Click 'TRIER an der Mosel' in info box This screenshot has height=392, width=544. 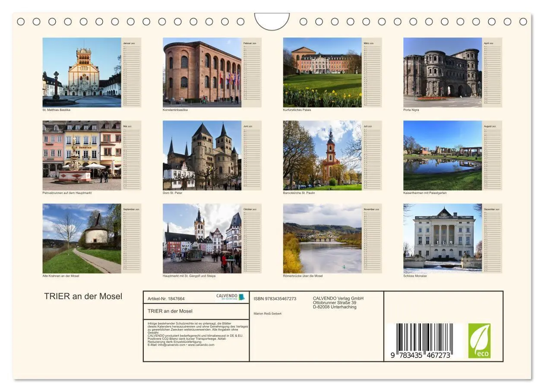[170, 311]
